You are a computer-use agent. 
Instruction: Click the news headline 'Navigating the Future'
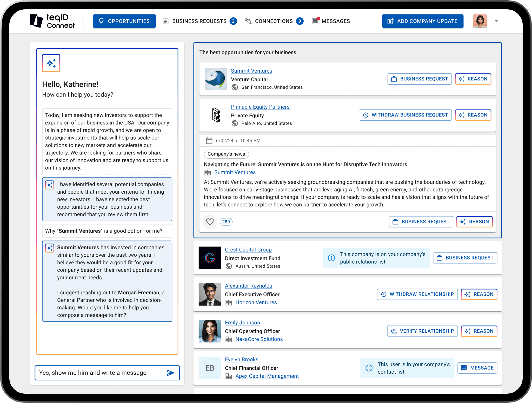click(x=305, y=165)
